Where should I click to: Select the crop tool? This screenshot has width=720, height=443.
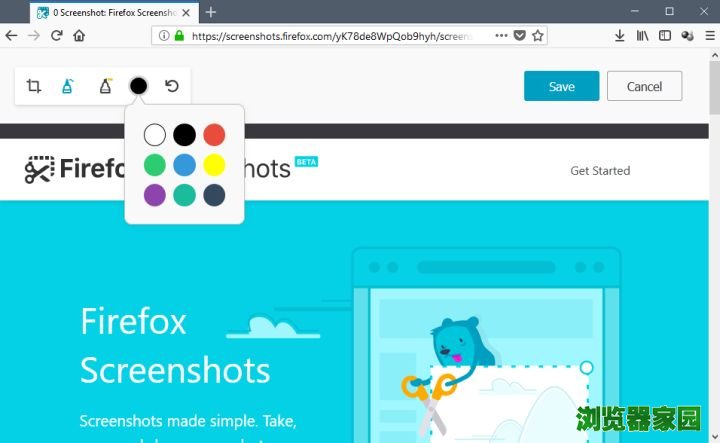pyautogui.click(x=34, y=86)
